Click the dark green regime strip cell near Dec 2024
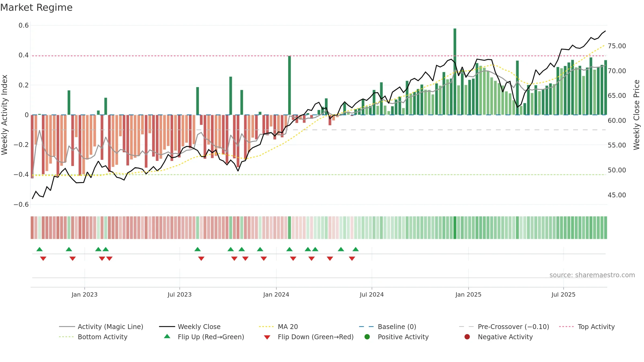This screenshot has width=644, height=362. click(455, 228)
